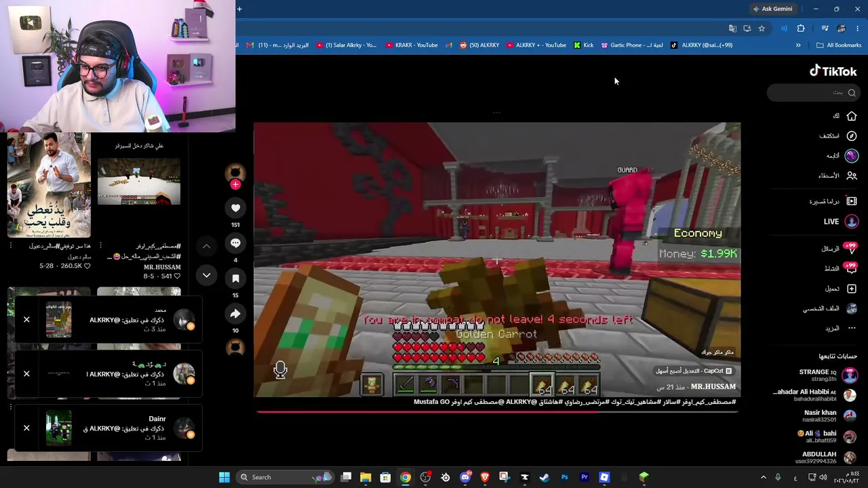Viewport: 868px width, 488px height.
Task: Open the 260.5K likes video thumbnail
Action: pyautogui.click(x=49, y=184)
